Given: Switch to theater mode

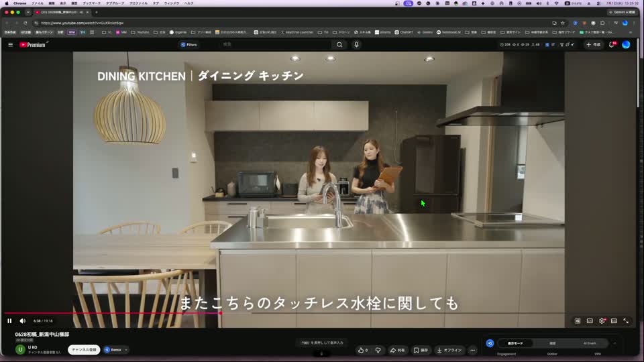Looking at the screenshot, I should (x=614, y=321).
